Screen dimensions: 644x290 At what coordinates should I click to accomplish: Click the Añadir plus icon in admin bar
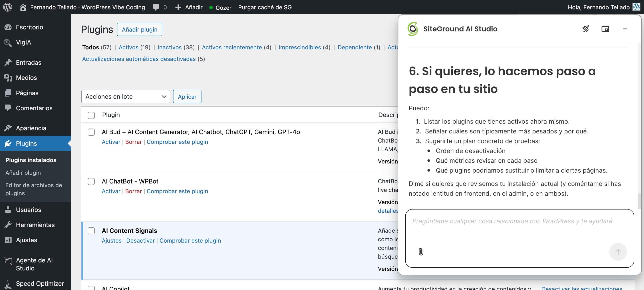pyautogui.click(x=178, y=7)
